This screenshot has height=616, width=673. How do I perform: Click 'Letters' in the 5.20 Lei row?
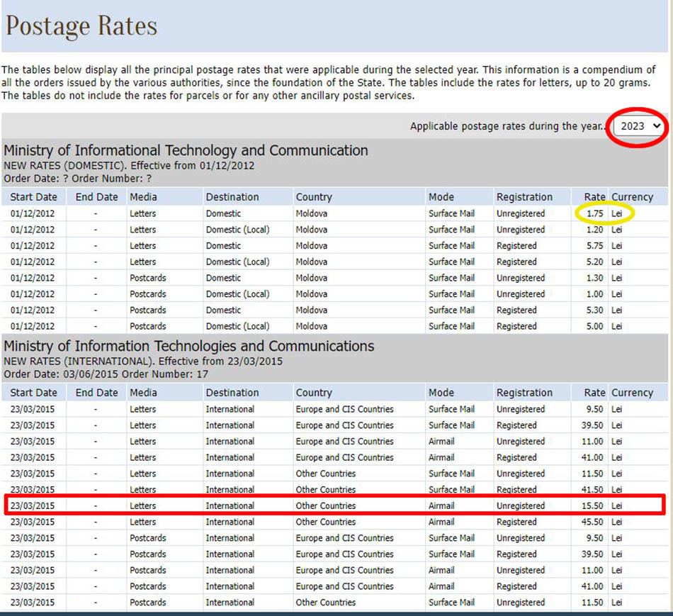click(x=143, y=262)
